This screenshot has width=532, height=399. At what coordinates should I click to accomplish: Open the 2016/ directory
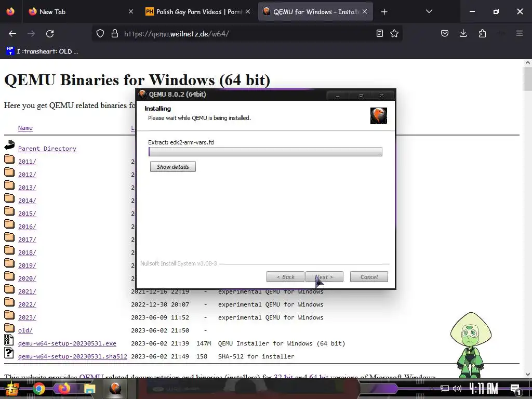click(27, 227)
